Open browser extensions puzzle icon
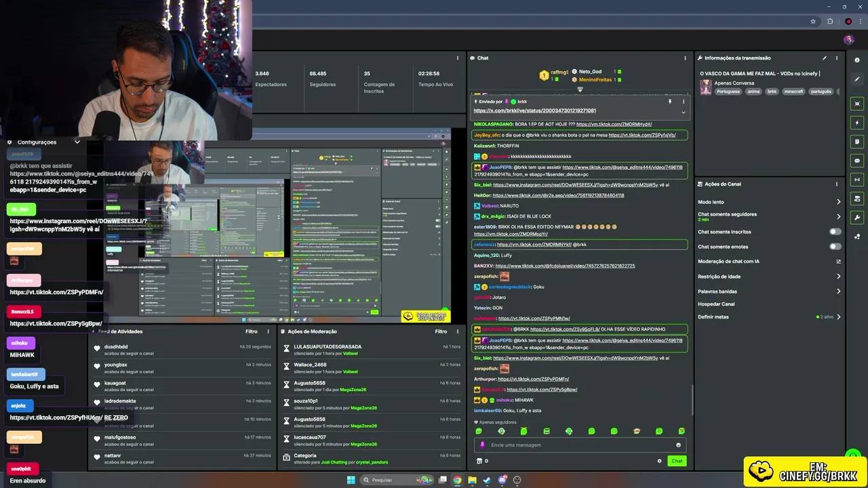 pyautogui.click(x=830, y=21)
